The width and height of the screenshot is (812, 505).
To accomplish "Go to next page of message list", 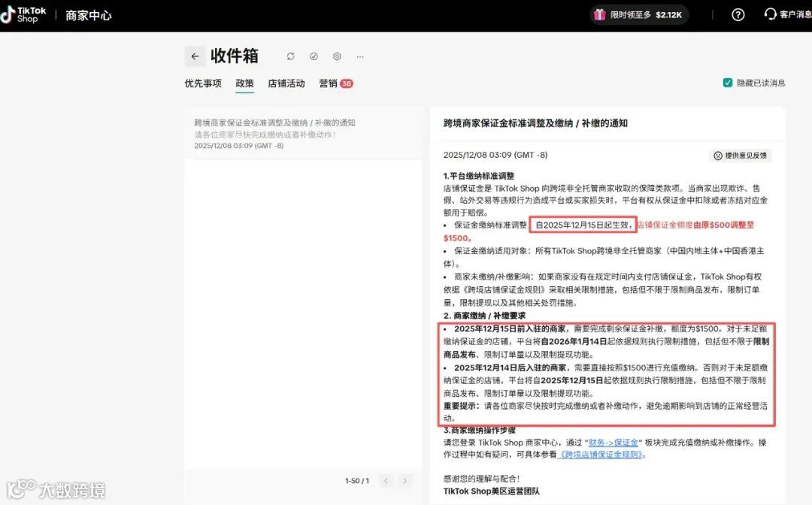I will [x=405, y=481].
